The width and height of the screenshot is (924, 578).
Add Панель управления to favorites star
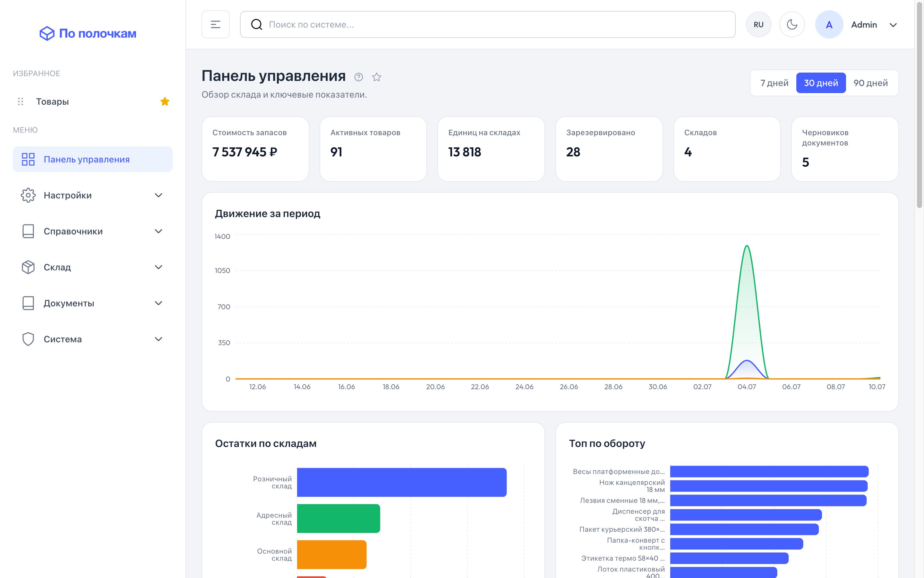tap(376, 77)
